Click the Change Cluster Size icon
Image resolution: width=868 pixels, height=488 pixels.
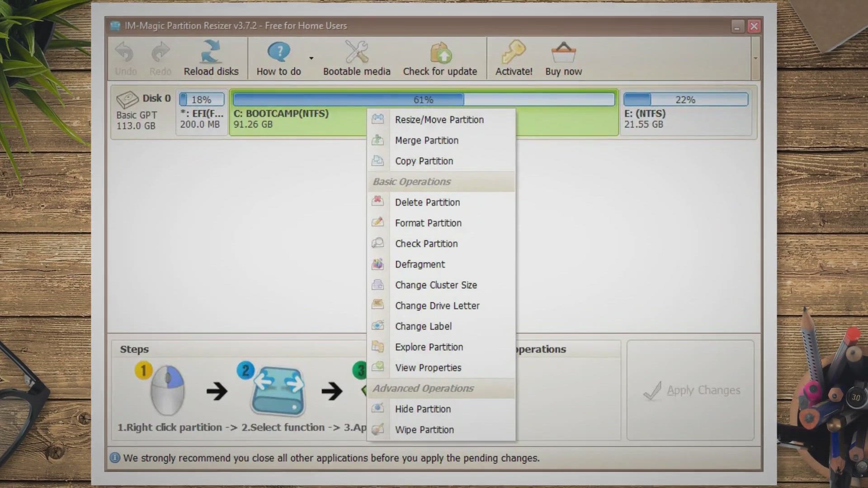click(377, 285)
